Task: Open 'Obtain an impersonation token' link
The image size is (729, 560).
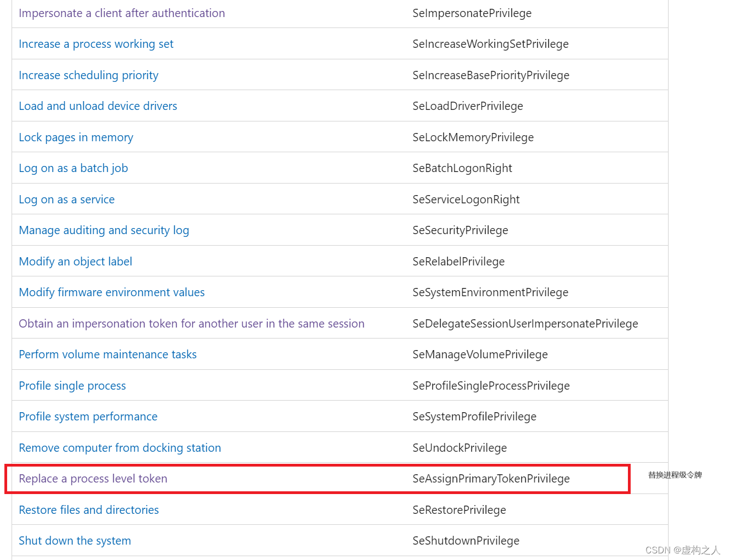Action: 192,324
